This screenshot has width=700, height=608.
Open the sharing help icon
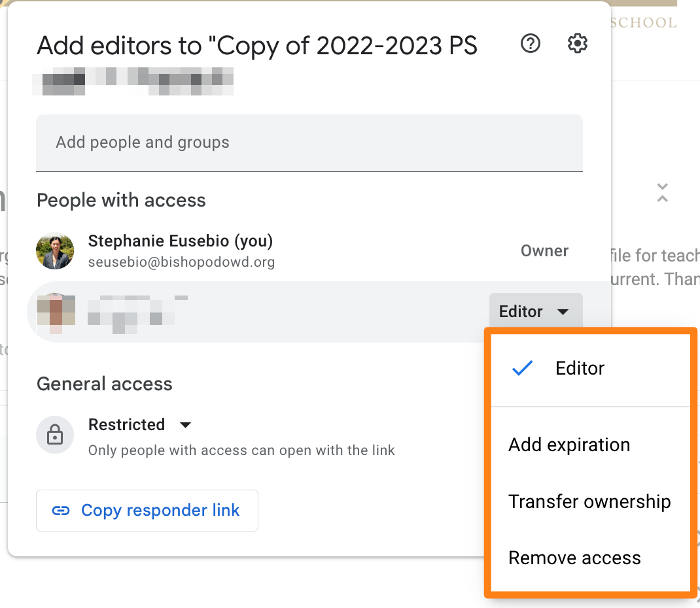pyautogui.click(x=530, y=44)
